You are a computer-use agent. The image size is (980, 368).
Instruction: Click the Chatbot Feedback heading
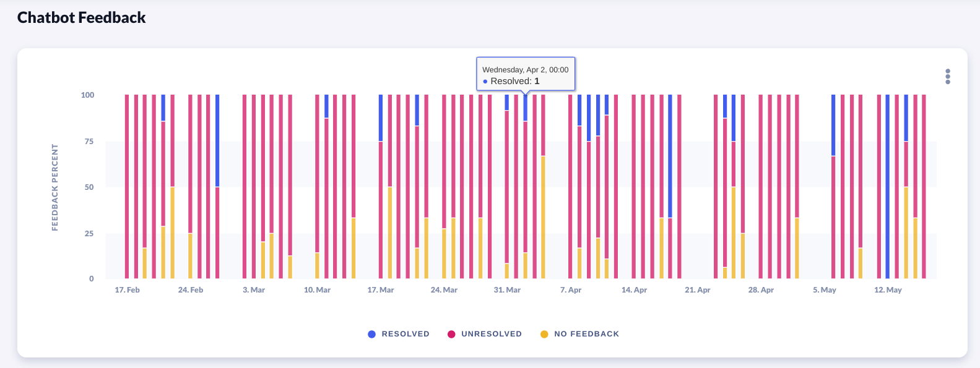click(x=81, y=17)
